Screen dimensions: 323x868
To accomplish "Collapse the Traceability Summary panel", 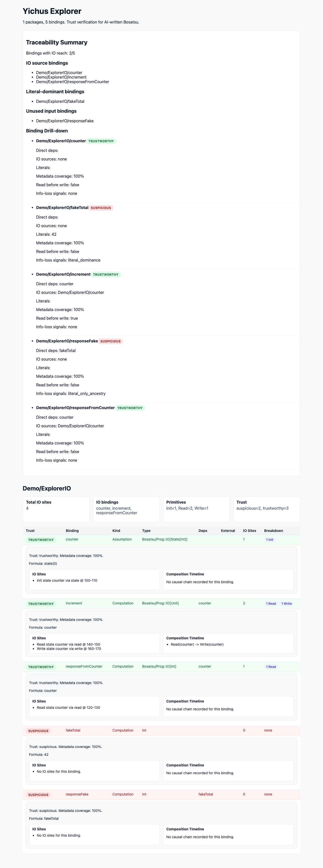I will (x=56, y=42).
